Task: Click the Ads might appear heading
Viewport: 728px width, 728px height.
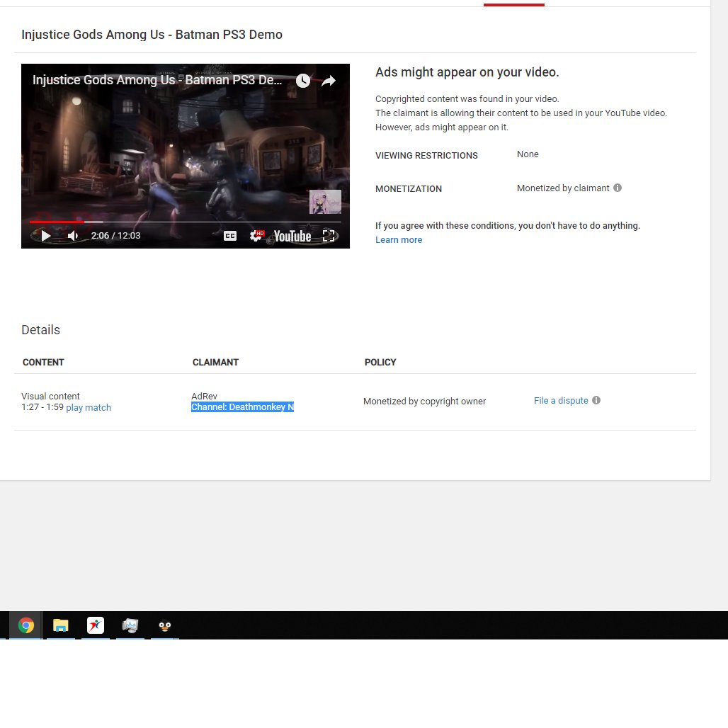Action: (x=467, y=72)
